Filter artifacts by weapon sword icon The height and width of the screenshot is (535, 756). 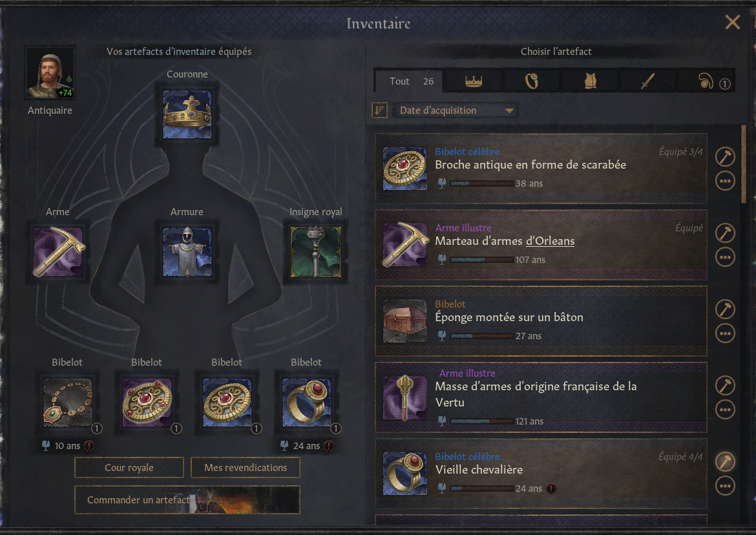(x=648, y=81)
